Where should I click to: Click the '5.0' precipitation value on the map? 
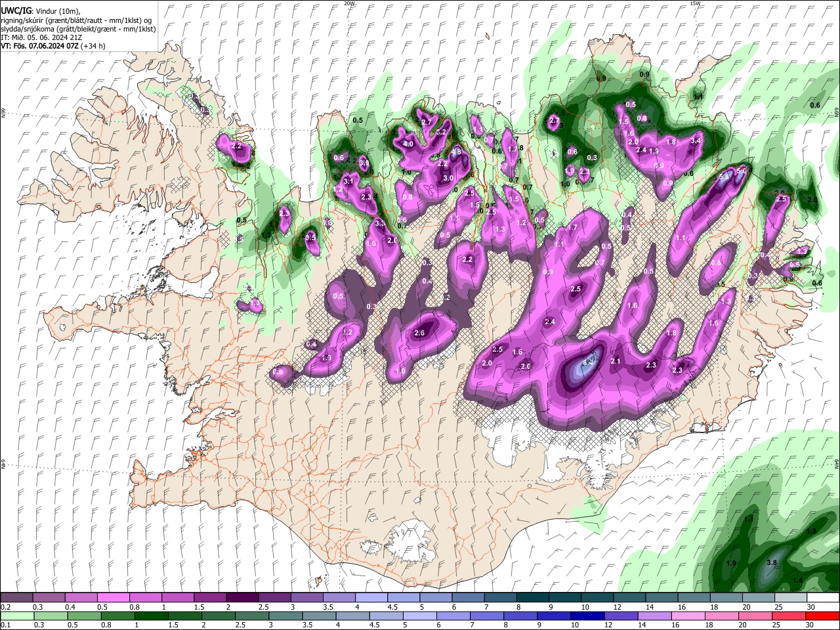pyautogui.click(x=742, y=172)
